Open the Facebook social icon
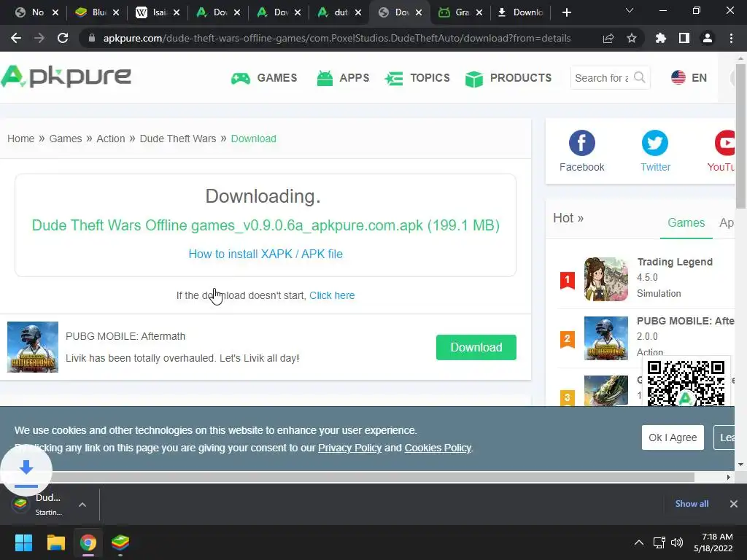747x560 pixels. [581, 143]
